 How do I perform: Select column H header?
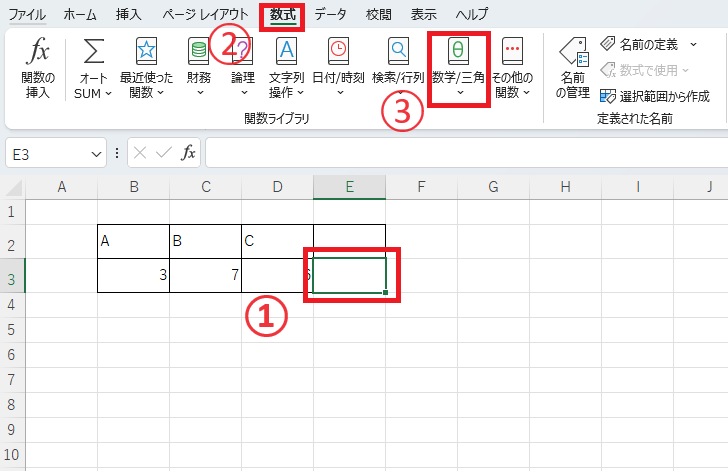click(566, 187)
